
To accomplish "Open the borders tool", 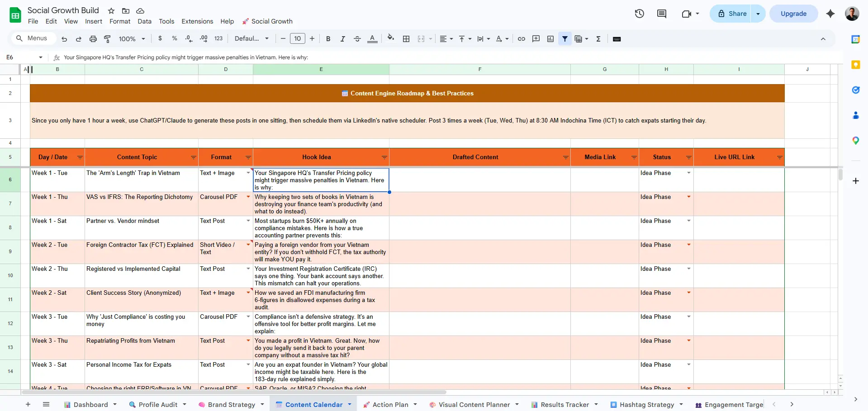I will [406, 39].
